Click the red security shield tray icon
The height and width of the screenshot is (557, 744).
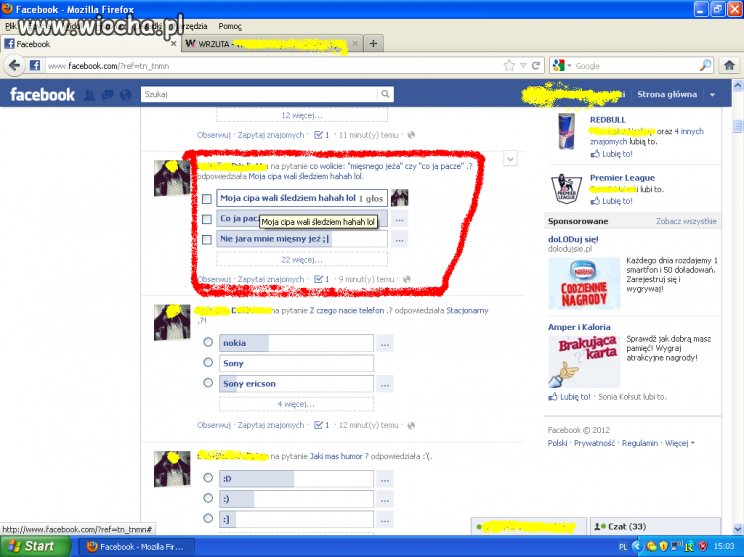coord(703,546)
